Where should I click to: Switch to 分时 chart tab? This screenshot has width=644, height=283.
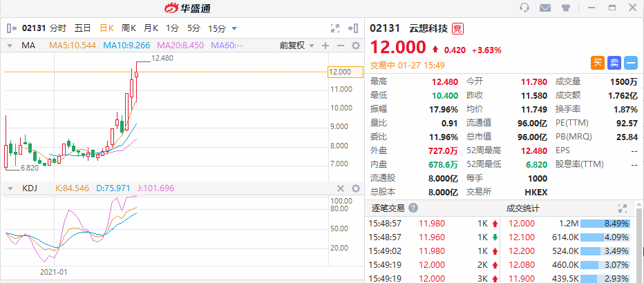(x=58, y=28)
